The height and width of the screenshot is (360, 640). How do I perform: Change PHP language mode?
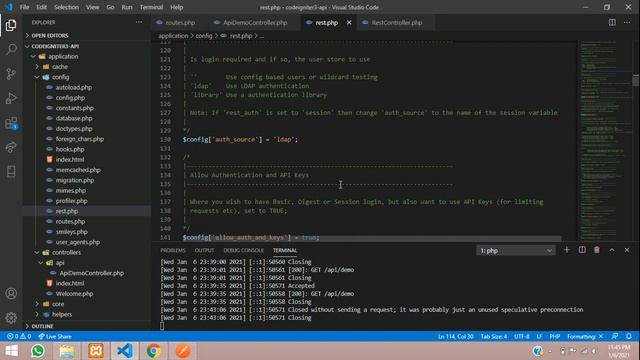pyautogui.click(x=554, y=336)
